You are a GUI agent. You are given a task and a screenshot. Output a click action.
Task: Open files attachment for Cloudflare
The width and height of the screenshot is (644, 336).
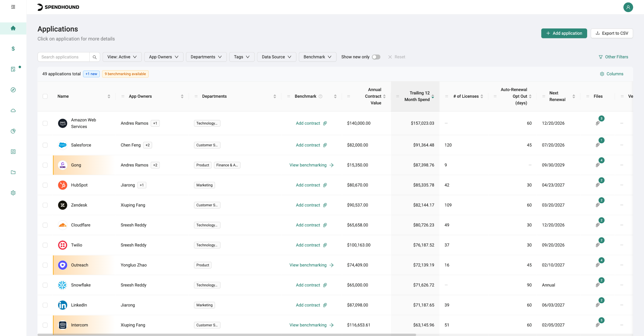point(598,225)
